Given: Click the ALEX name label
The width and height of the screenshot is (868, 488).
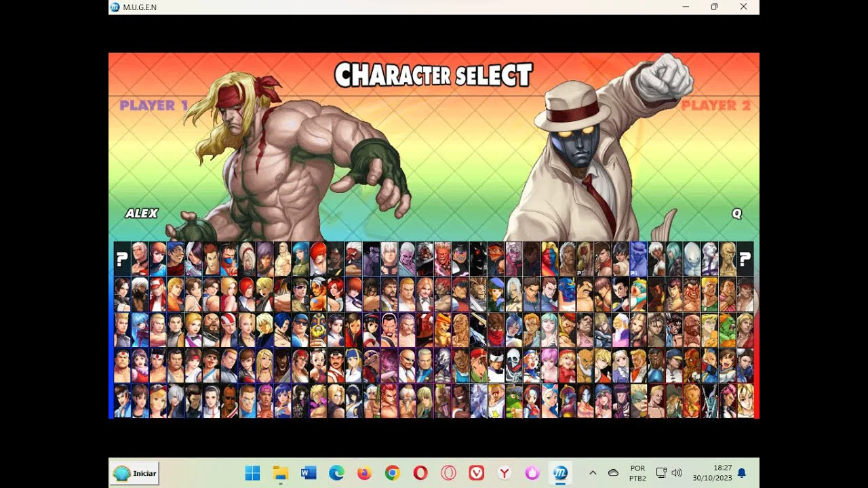Looking at the screenshot, I should coord(142,213).
